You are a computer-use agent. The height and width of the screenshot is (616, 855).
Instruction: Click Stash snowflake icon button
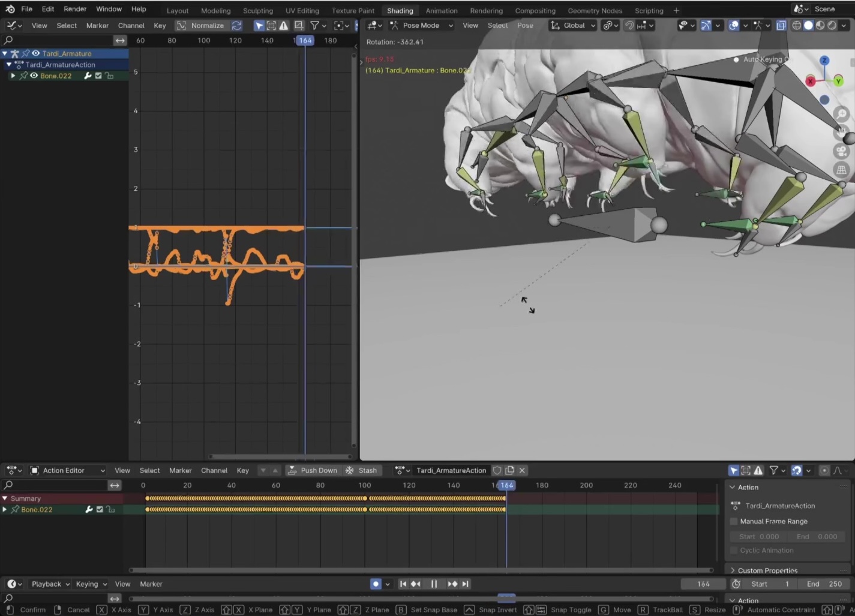tap(350, 470)
